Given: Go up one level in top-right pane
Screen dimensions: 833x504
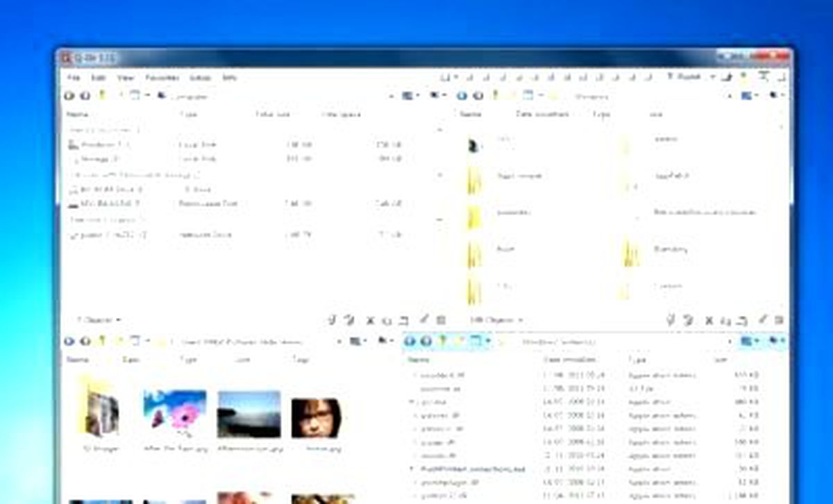Looking at the screenshot, I should coord(495,95).
